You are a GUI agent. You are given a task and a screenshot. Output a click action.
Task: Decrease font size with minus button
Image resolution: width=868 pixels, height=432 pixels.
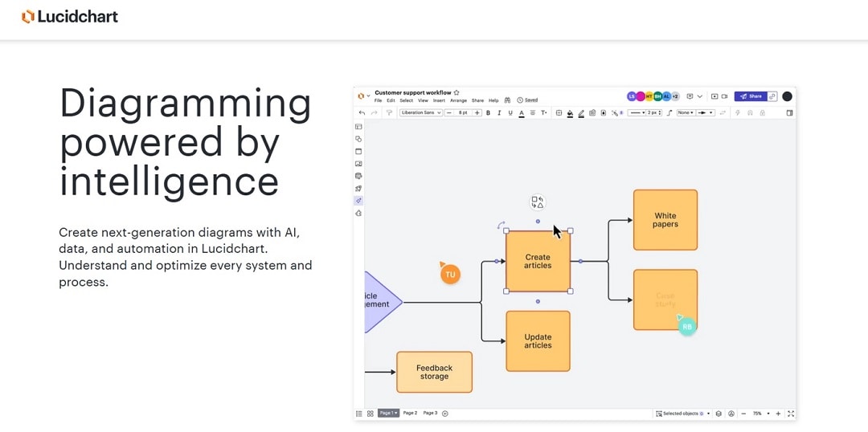[449, 113]
